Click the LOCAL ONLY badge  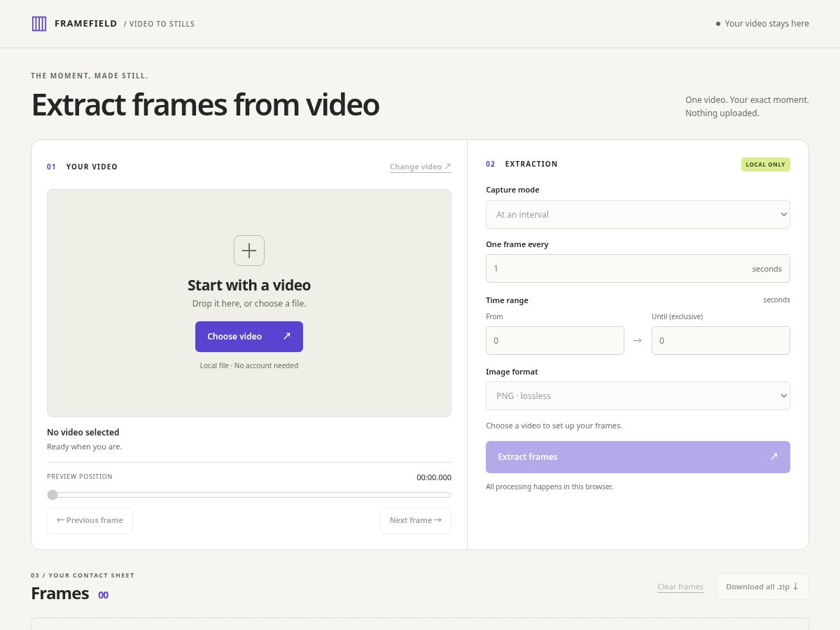766,164
